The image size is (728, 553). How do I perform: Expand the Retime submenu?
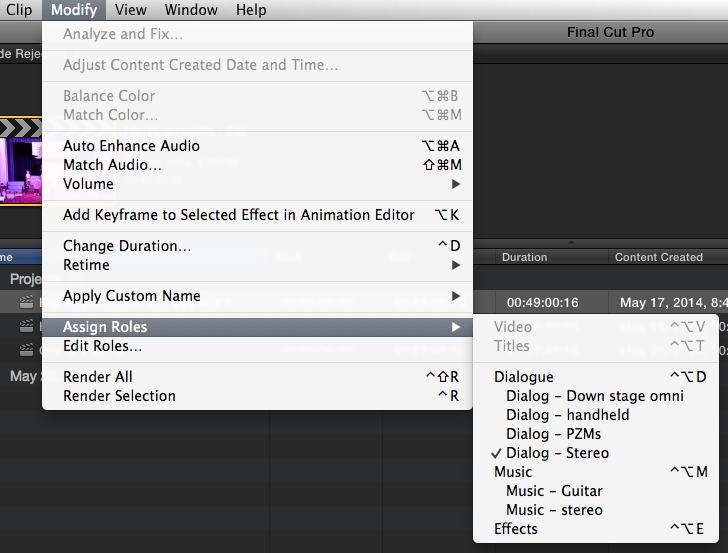coord(257,265)
